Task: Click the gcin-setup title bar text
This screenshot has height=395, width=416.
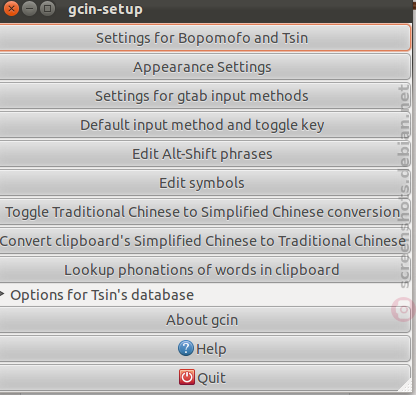Action: click(x=105, y=9)
